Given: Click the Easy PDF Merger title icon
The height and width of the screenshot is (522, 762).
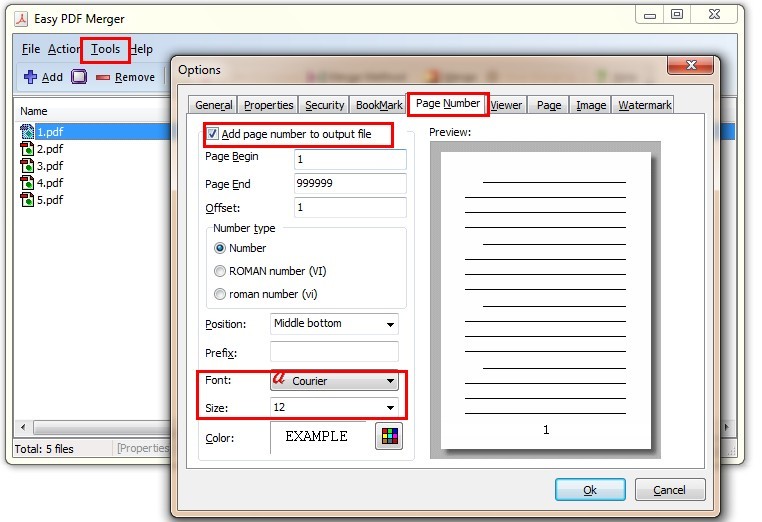Looking at the screenshot, I should point(19,19).
